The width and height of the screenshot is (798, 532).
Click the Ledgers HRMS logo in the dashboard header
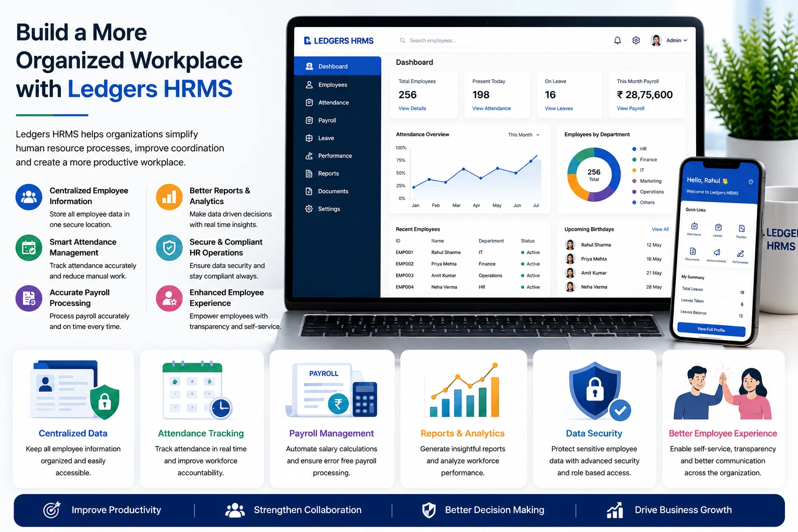point(338,41)
